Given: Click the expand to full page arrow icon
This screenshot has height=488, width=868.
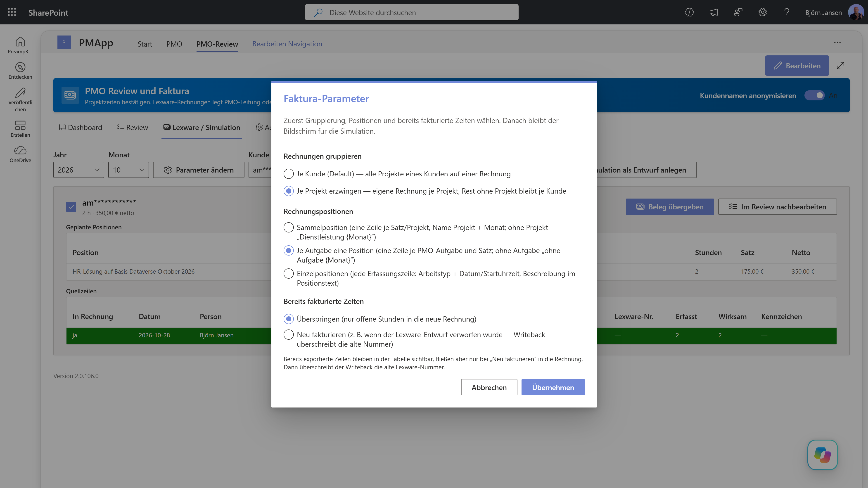Looking at the screenshot, I should [x=841, y=65].
